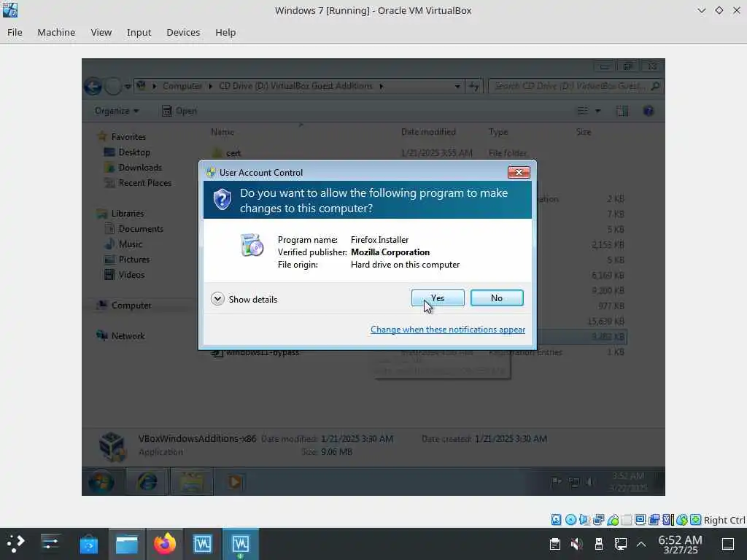Click the Open toolbar button in Explorer
The height and width of the screenshot is (560, 747).
point(179,111)
